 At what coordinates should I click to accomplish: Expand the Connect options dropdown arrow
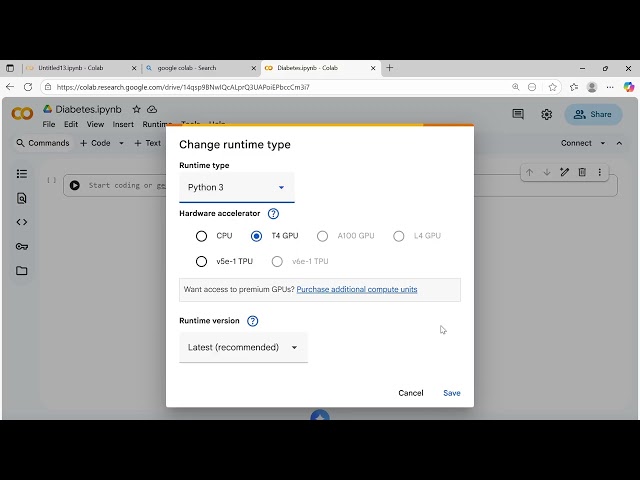(x=603, y=143)
